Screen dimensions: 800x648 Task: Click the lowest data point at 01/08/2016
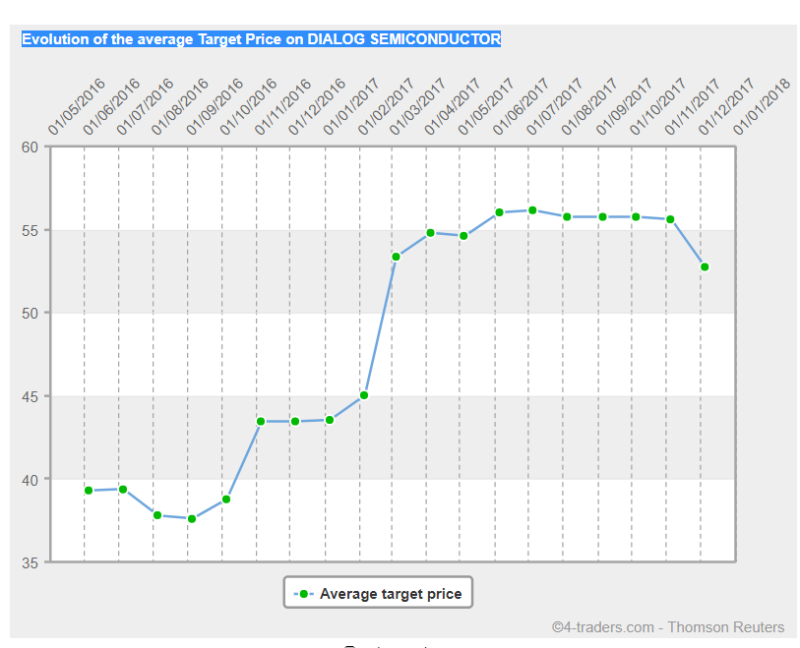192,519
